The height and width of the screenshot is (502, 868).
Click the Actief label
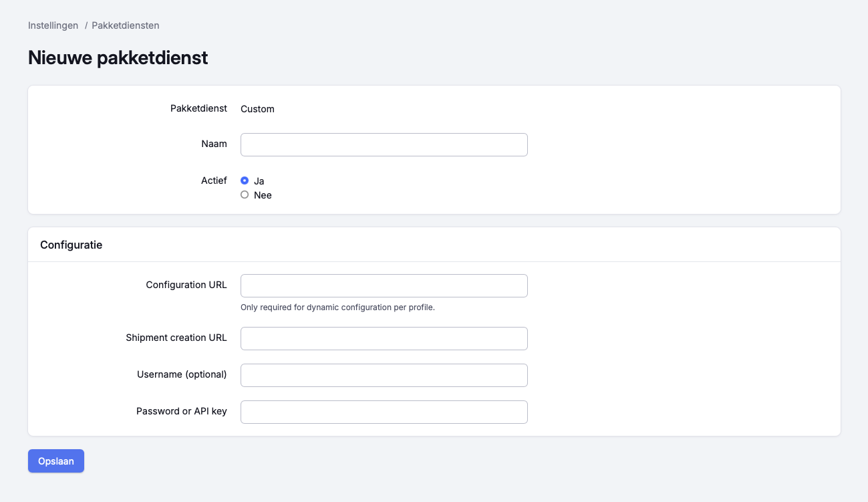(214, 180)
